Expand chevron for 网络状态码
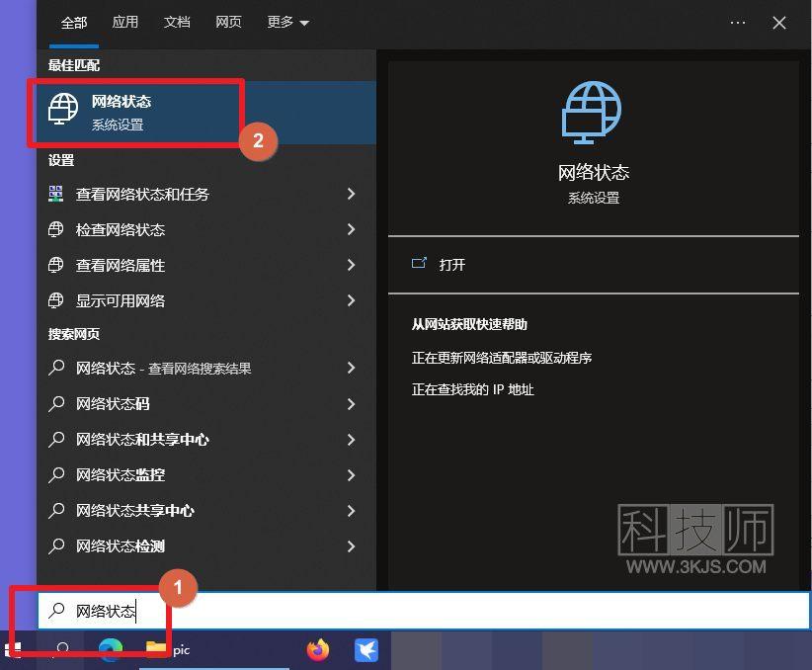The image size is (812, 670). 351,404
